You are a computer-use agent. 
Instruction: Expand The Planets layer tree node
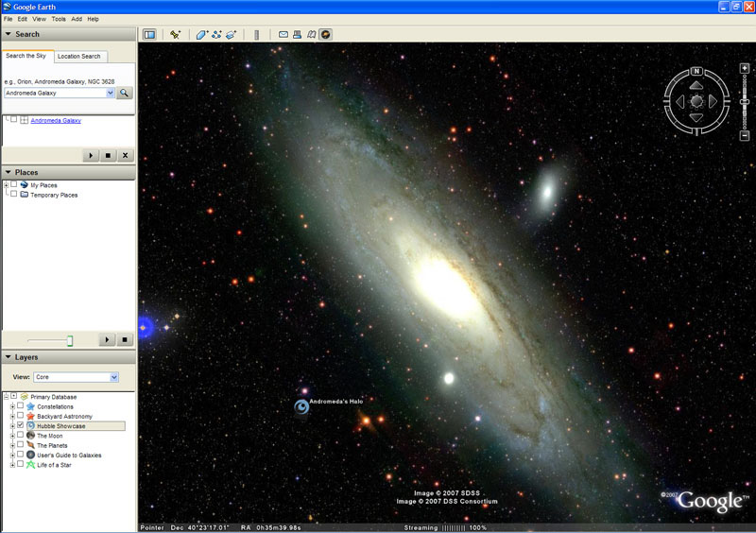[x=12, y=445]
